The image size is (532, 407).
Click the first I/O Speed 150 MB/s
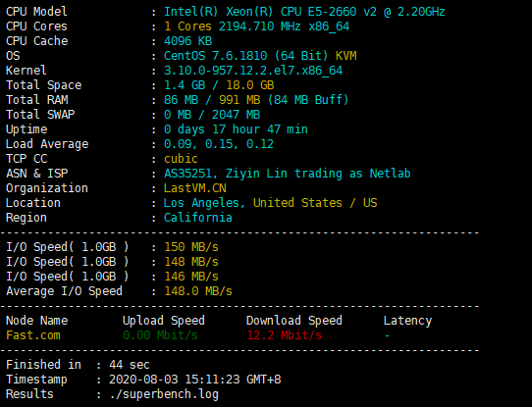click(x=191, y=247)
